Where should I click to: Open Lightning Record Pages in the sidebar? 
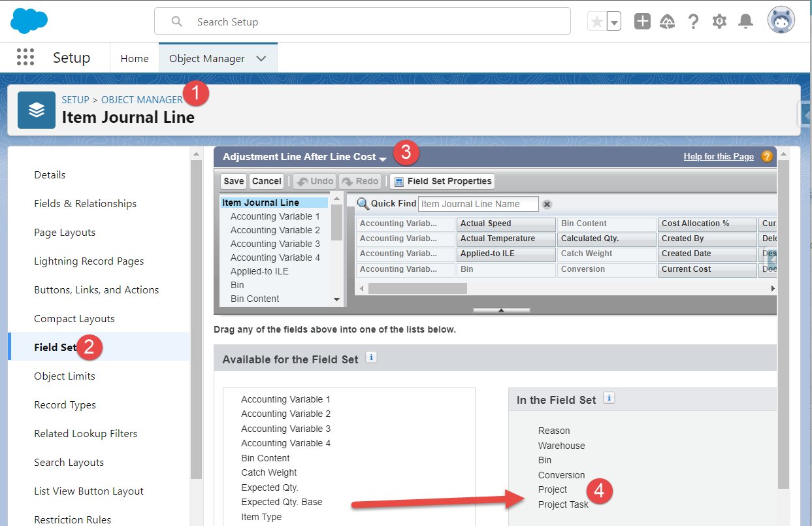(89, 261)
